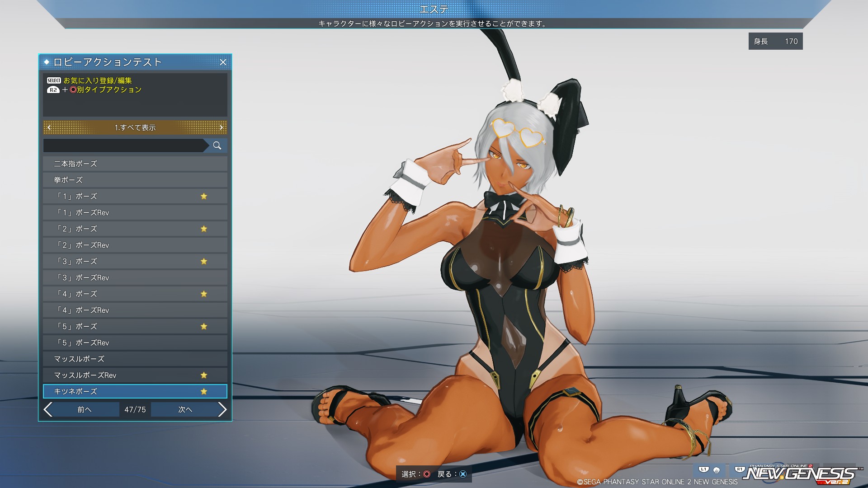The width and height of the screenshot is (868, 488).
Task: Click left arrow of すべて表示 filter
Action: point(49,127)
